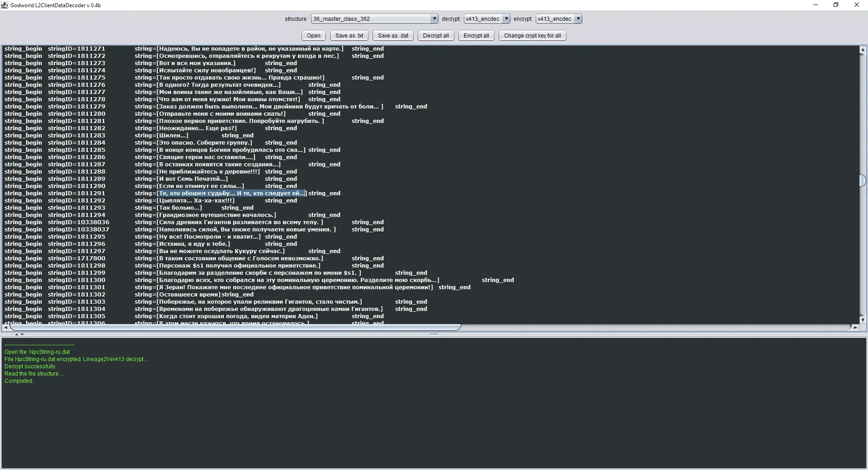Open the encrypt version dropdown

578,19
